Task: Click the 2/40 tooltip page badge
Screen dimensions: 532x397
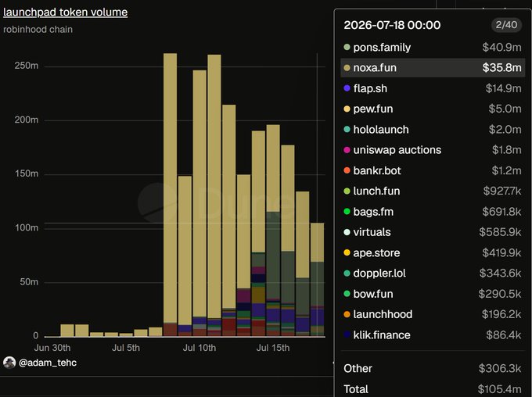Action: click(506, 25)
